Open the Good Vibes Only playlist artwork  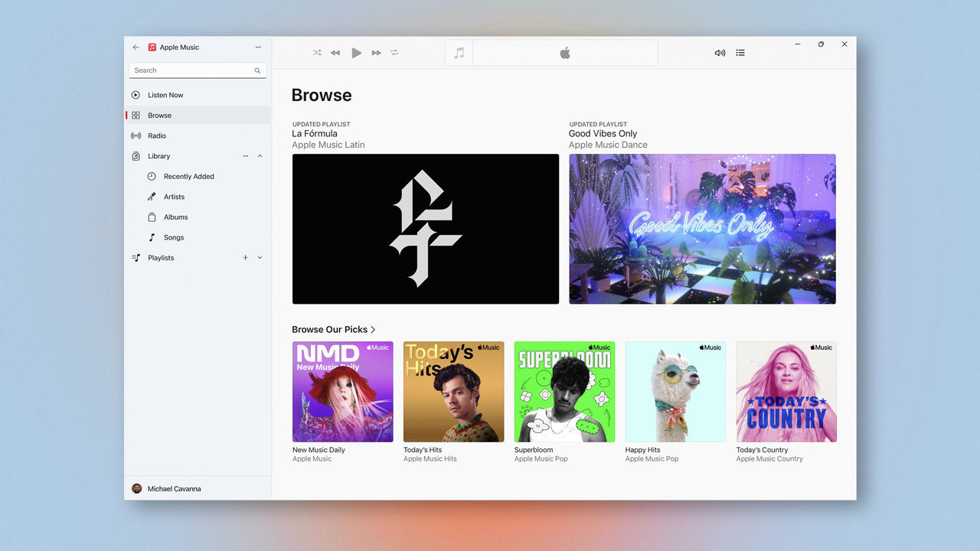(x=702, y=228)
